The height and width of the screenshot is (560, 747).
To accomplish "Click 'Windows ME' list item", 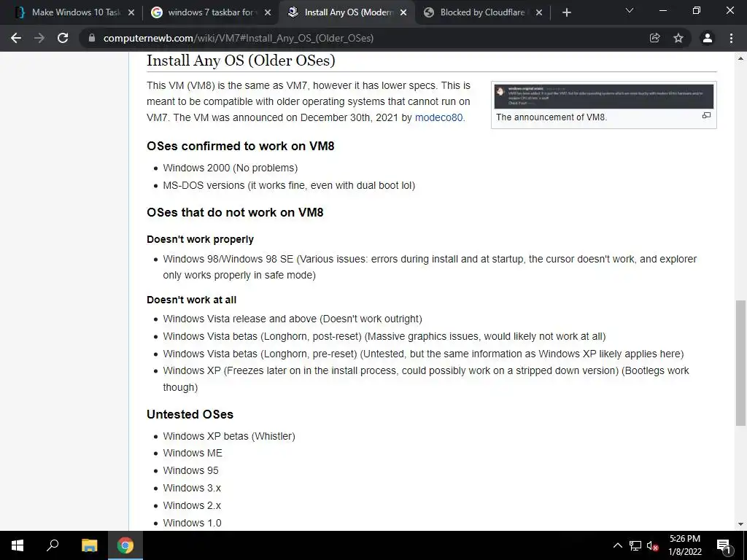I will (x=193, y=454).
